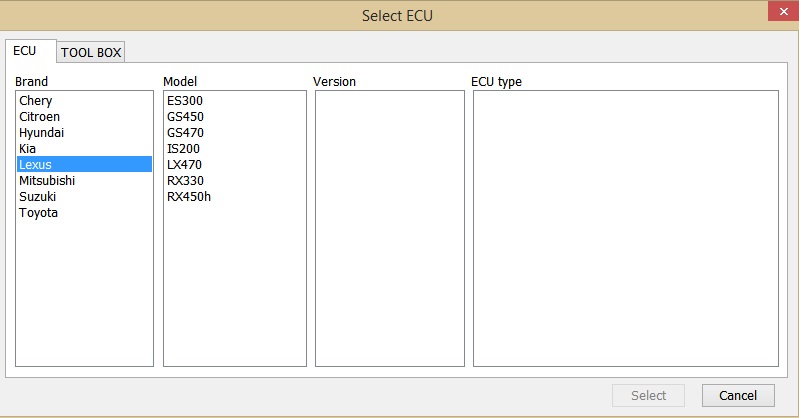Select LX470 model entry

click(x=185, y=165)
